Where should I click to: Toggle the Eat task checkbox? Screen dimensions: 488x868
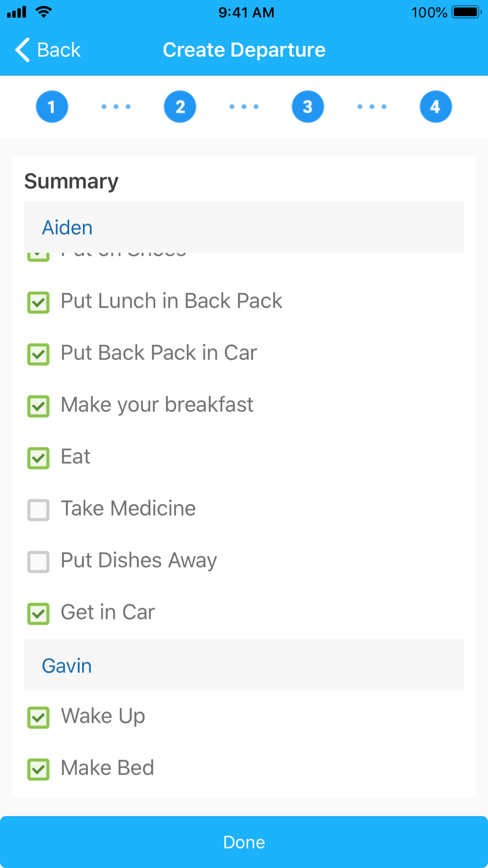tap(38, 458)
